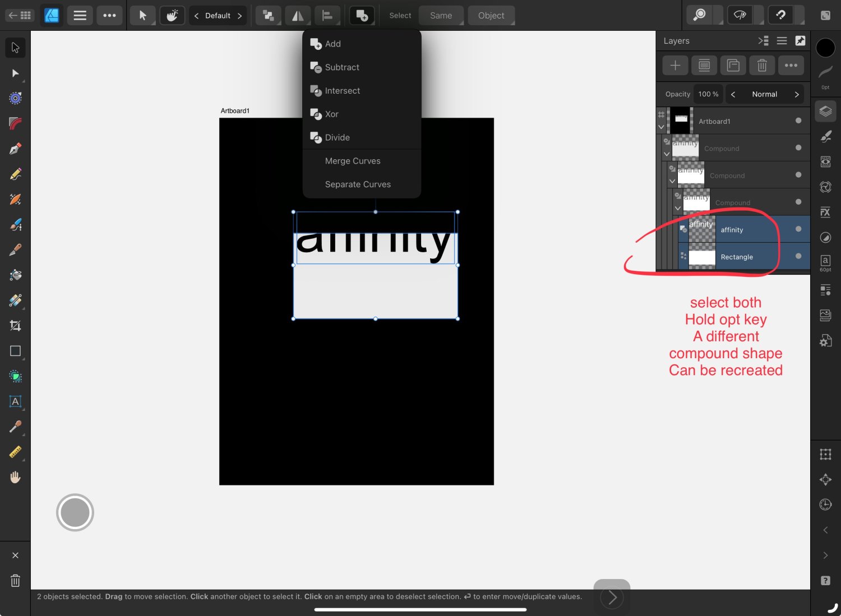Click the Same select button
Screen dimensions: 841x616
tap(441, 16)
